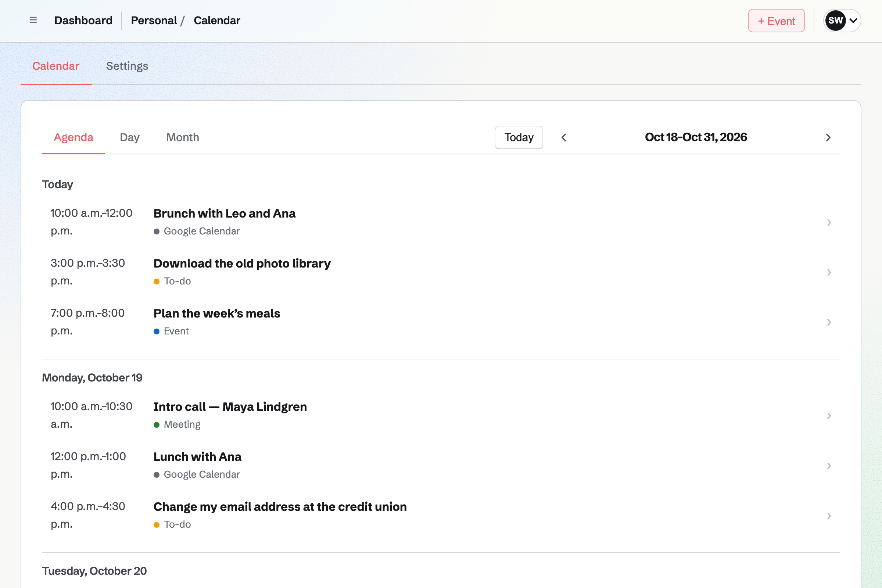882x588 pixels.
Task: Open Change my email address to-do
Action: coord(441,515)
